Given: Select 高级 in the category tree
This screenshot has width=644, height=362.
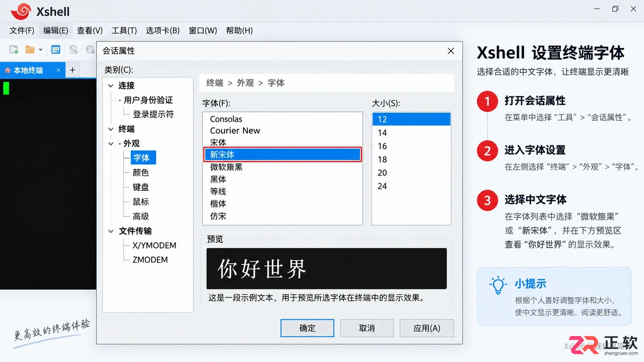Looking at the screenshot, I should tap(140, 216).
